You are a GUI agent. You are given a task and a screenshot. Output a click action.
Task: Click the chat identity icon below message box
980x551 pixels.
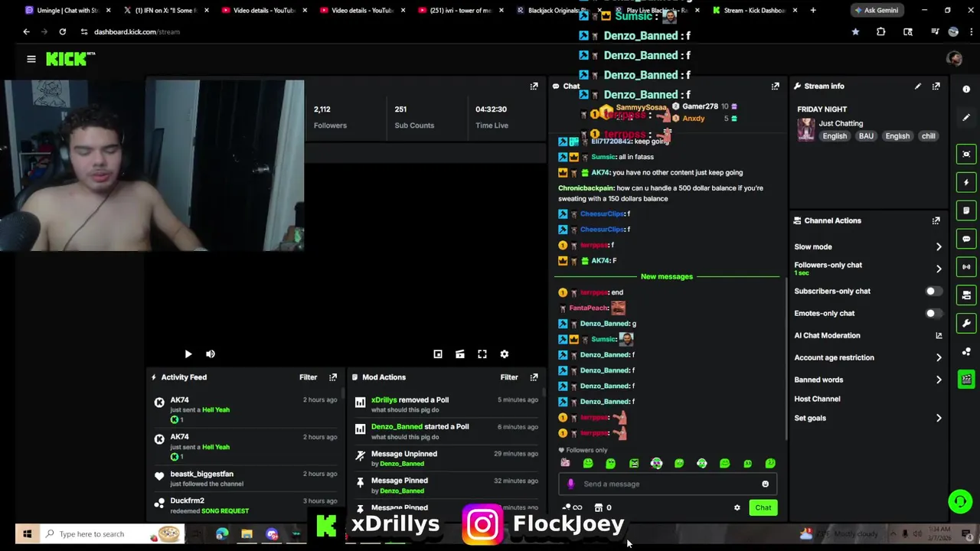pos(572,508)
